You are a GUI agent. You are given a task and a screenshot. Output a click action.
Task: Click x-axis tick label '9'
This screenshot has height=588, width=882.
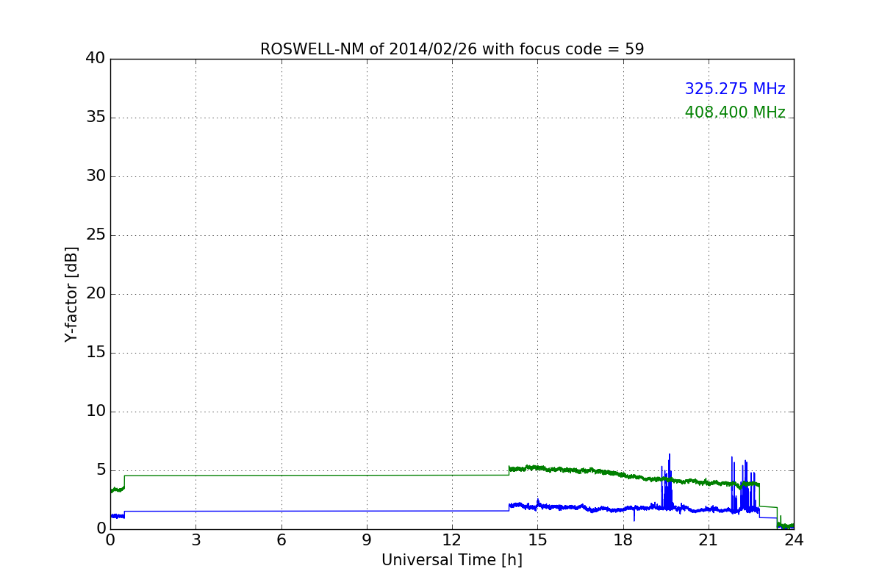(367, 540)
